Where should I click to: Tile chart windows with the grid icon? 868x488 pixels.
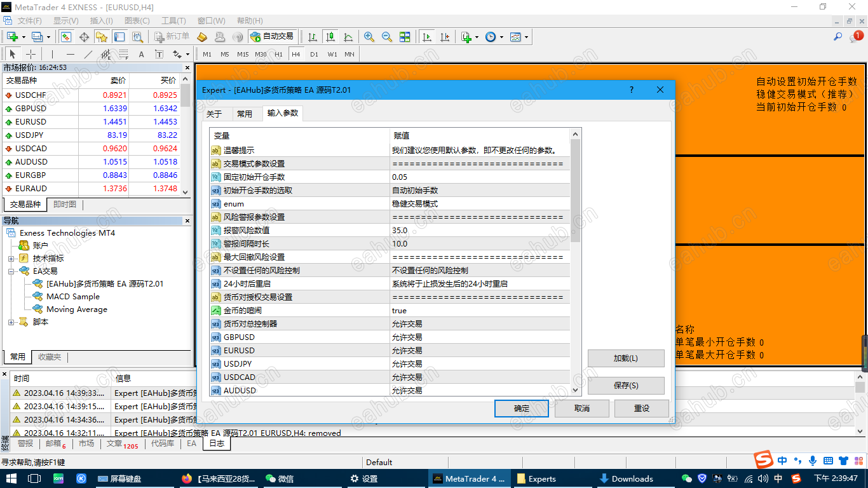tap(405, 37)
